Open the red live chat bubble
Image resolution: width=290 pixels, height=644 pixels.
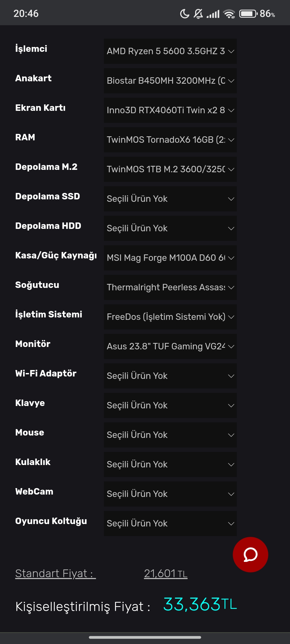click(250, 554)
